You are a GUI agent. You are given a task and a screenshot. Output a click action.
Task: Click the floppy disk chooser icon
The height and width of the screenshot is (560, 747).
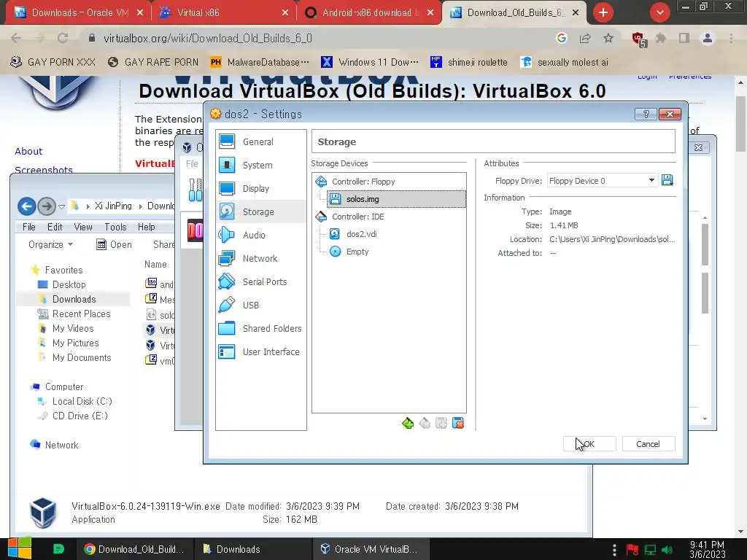click(x=667, y=180)
